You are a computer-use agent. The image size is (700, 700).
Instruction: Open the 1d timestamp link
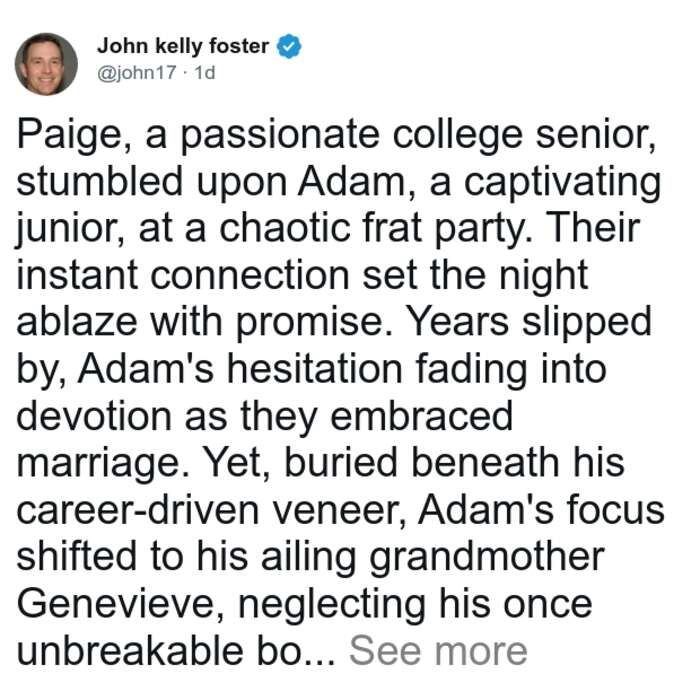205,73
